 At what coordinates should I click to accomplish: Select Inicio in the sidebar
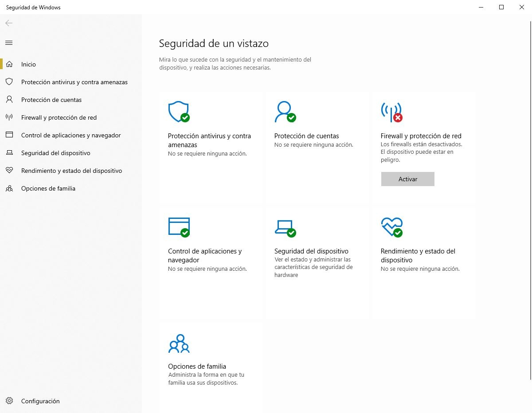click(x=28, y=64)
